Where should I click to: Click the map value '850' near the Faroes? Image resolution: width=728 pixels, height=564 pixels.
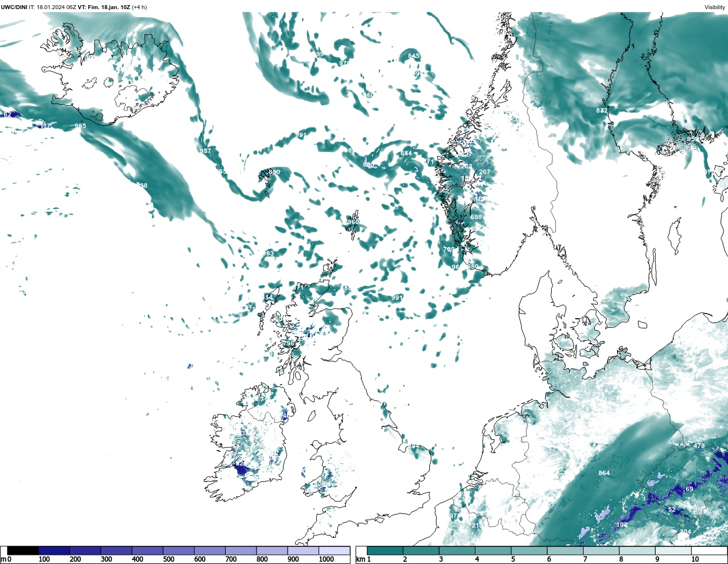coord(274,172)
